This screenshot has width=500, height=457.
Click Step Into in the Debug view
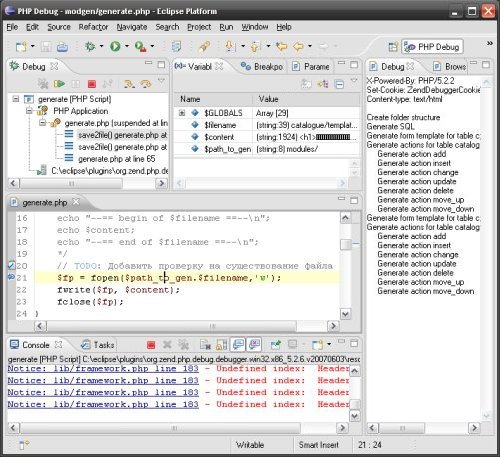click(x=129, y=84)
